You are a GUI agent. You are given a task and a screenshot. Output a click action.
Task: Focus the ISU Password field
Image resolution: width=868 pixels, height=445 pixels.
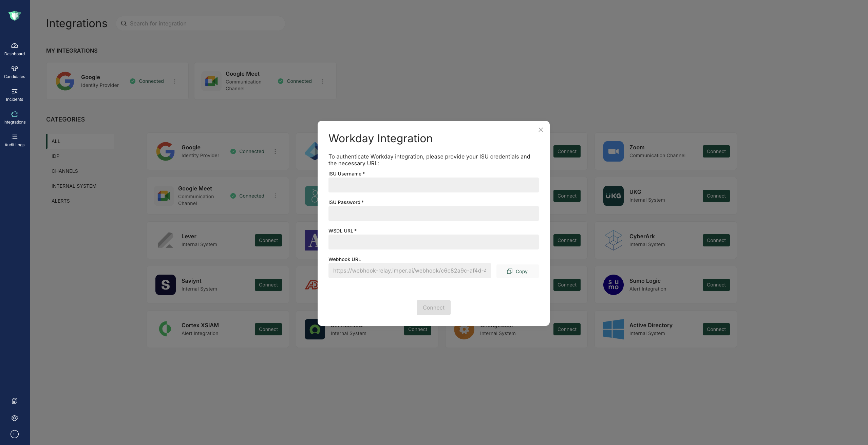434,214
